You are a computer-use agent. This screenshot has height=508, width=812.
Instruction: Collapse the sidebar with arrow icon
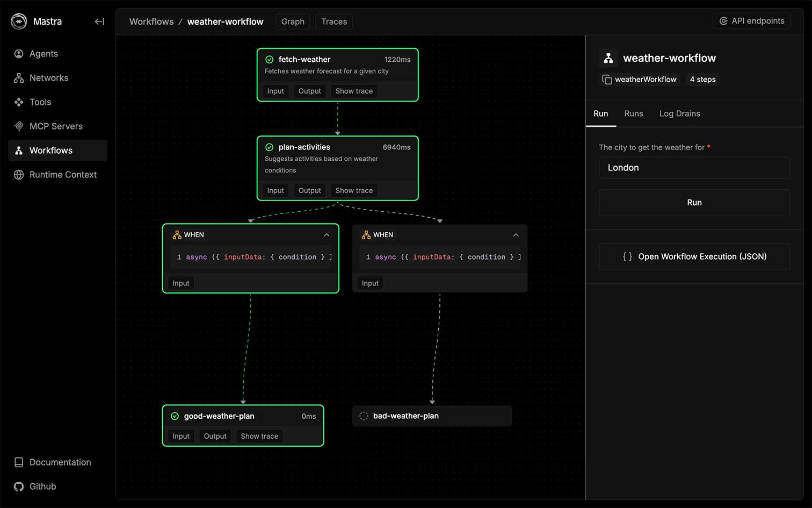click(x=99, y=22)
